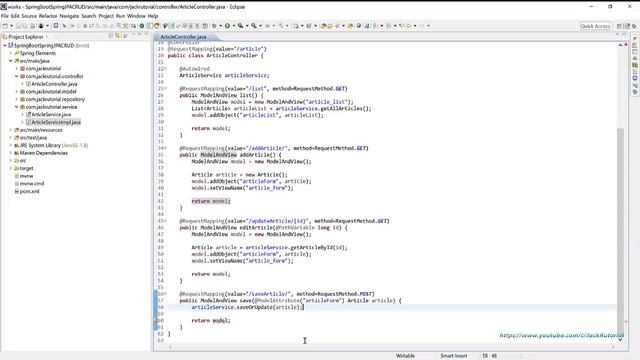Click the editor scroll up arrow
The width and height of the screenshot is (640, 360).
[620, 45]
